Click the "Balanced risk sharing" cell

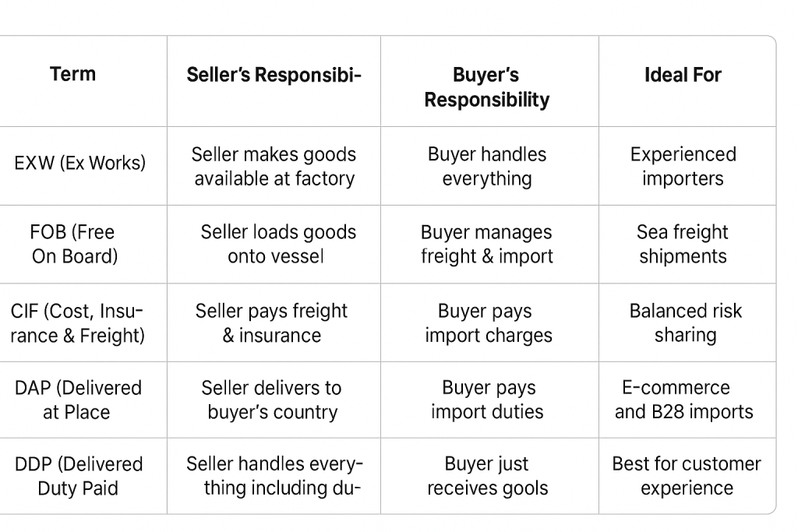(685, 322)
